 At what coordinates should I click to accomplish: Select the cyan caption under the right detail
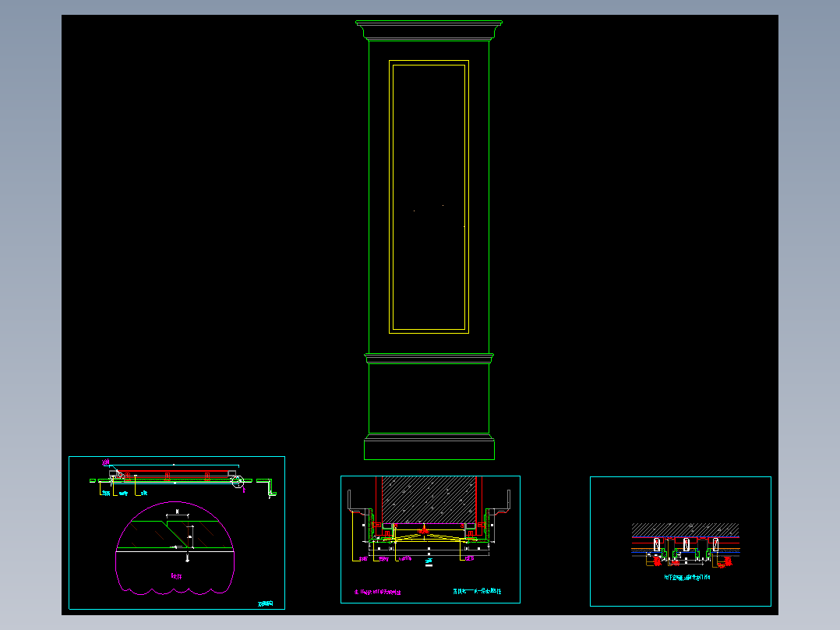(686, 578)
